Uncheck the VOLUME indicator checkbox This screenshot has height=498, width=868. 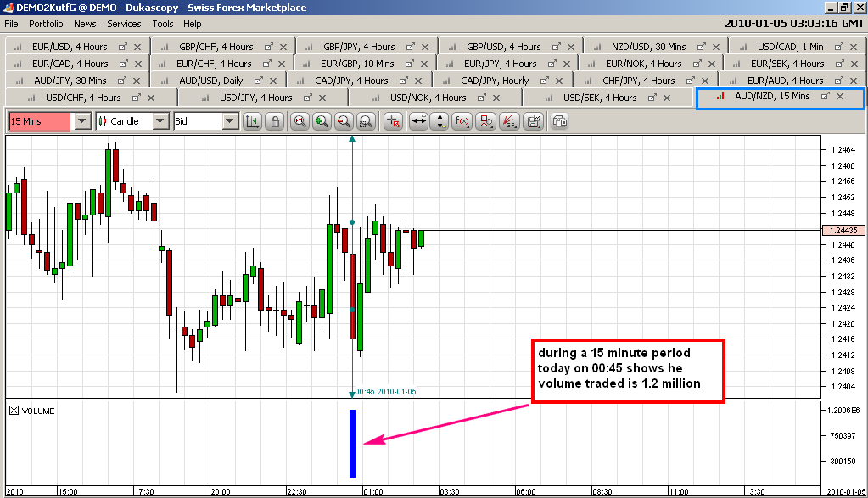[x=15, y=411]
